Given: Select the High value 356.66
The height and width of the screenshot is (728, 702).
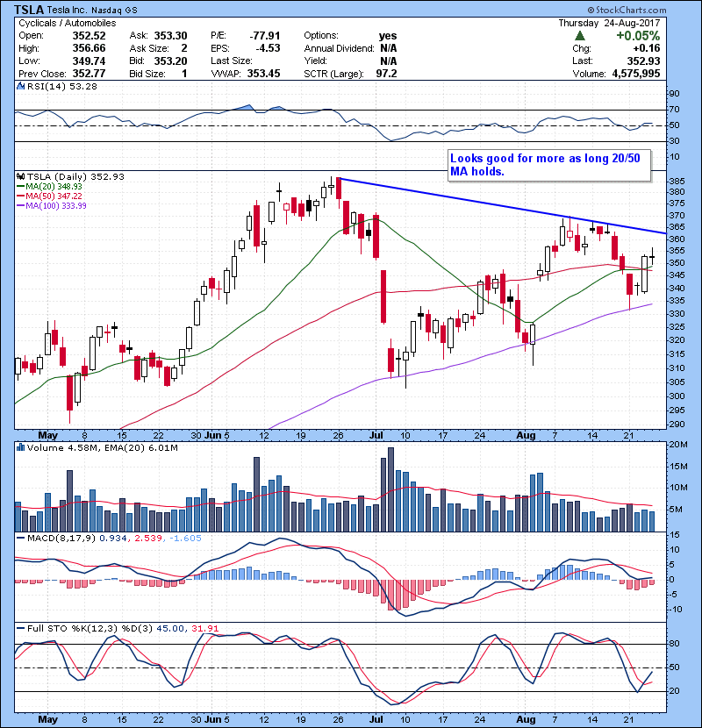Looking at the screenshot, I should pyautogui.click(x=90, y=48).
